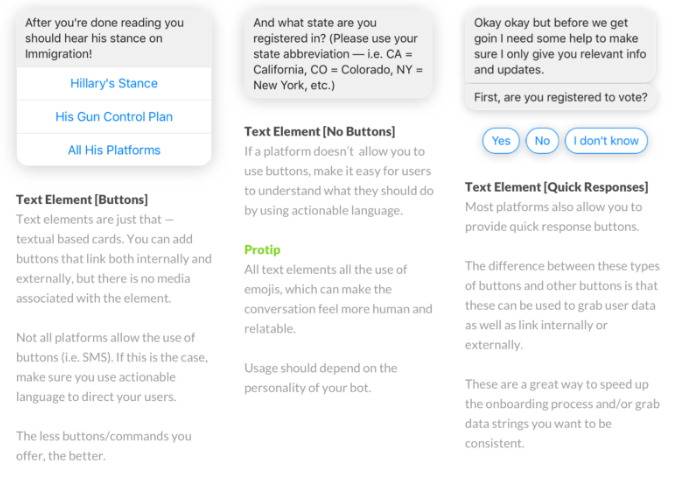
Task: Click 'Most platforms also allow you' paragraph
Action: [x=553, y=217]
